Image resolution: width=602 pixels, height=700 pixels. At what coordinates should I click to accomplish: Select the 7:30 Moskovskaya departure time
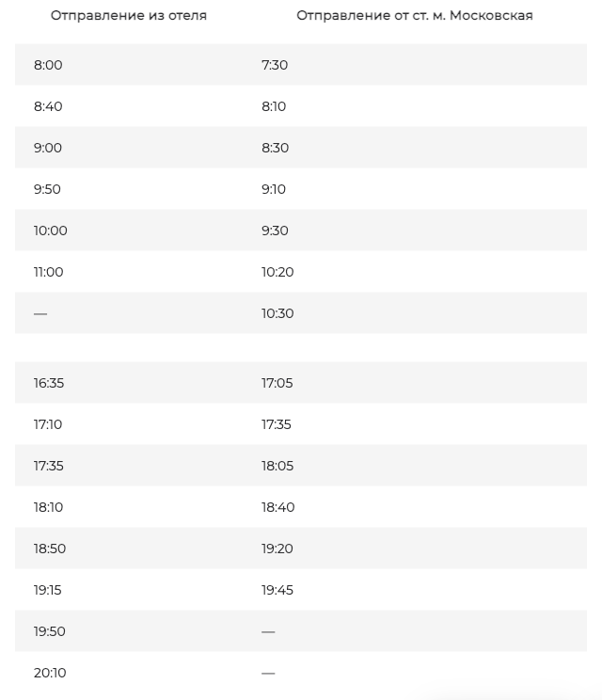275,65
